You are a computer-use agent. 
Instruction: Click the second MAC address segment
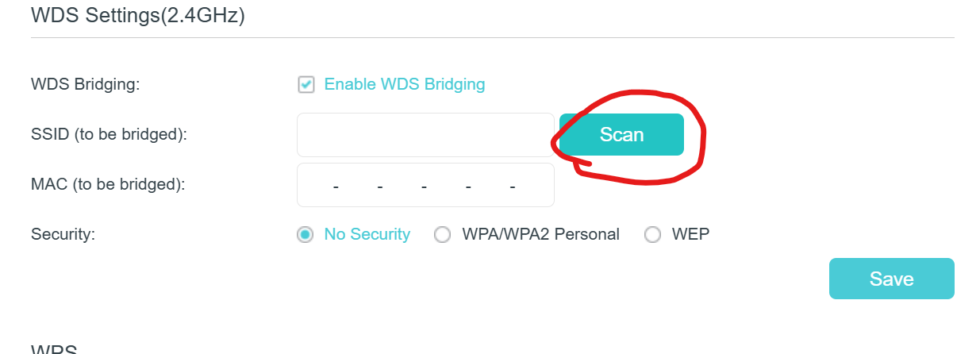pyautogui.click(x=358, y=186)
